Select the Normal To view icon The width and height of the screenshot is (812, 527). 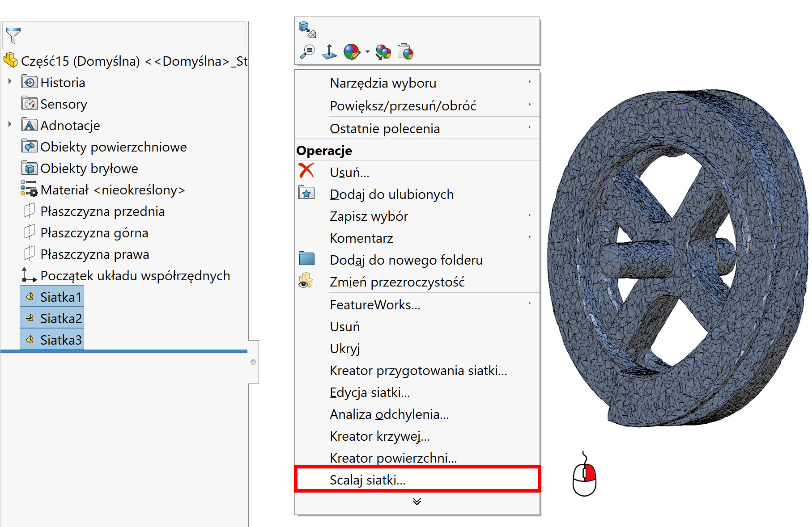point(330,52)
